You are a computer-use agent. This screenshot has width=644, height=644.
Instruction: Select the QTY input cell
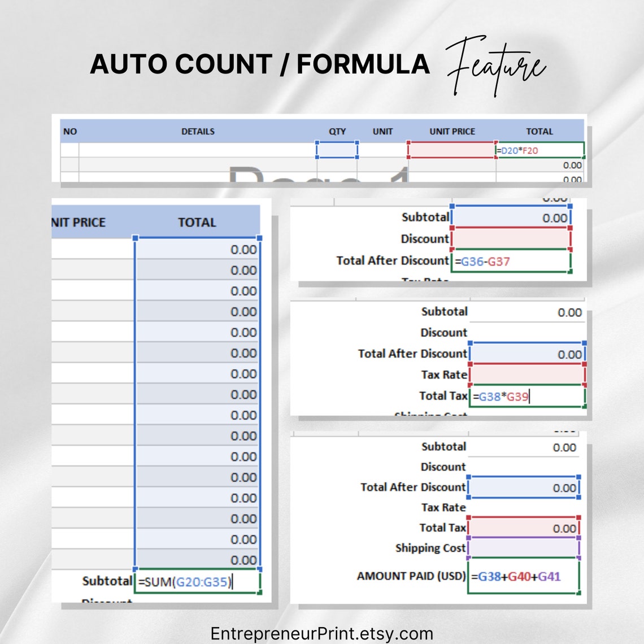coord(337,150)
